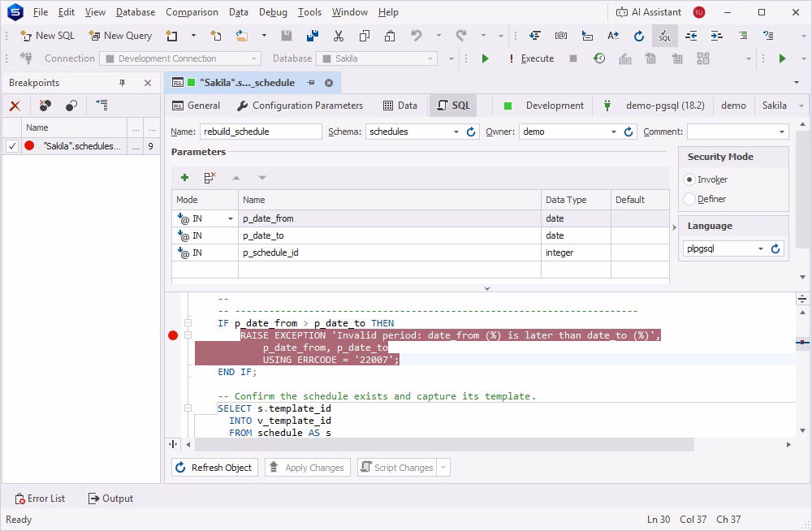Open the File menu
Screen dimensions: 812x531
[41, 12]
